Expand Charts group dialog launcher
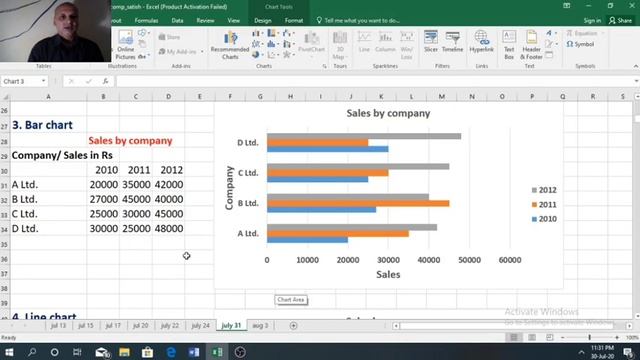640x360 pixels. click(x=324, y=66)
